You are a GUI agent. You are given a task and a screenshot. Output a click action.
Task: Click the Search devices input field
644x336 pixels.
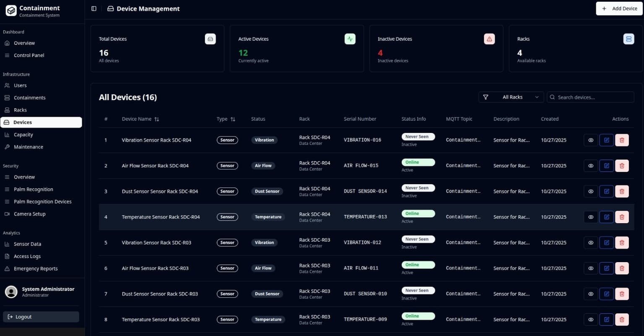coord(590,97)
